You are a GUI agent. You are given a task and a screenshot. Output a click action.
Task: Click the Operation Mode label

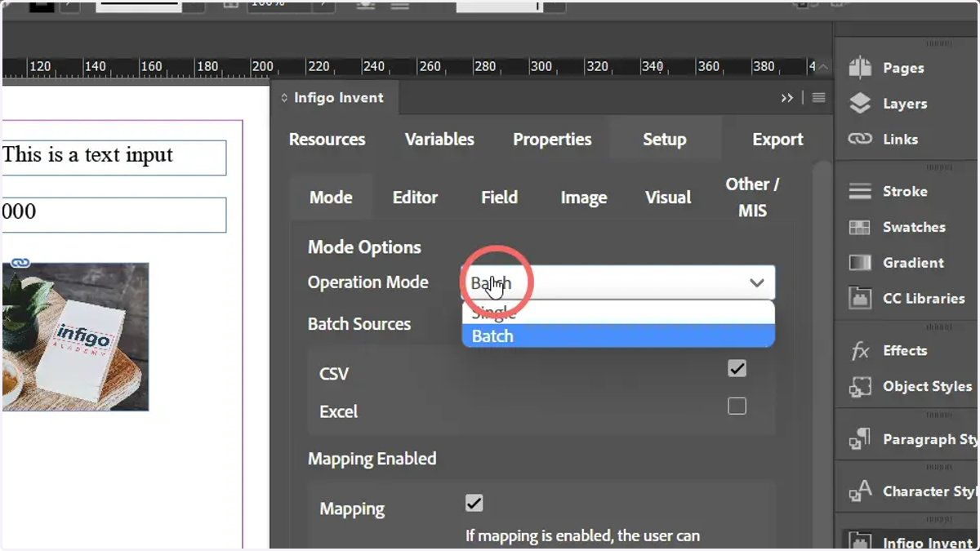(x=367, y=282)
